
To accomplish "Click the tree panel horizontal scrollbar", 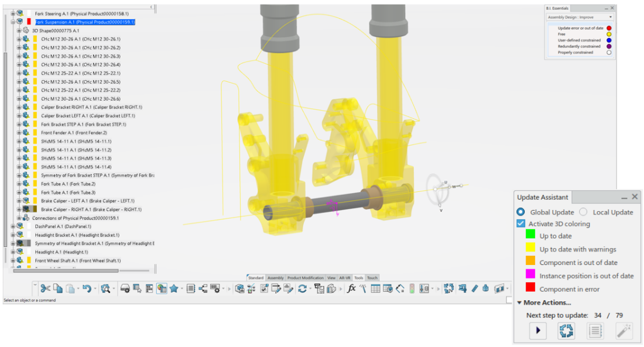I will [66, 270].
